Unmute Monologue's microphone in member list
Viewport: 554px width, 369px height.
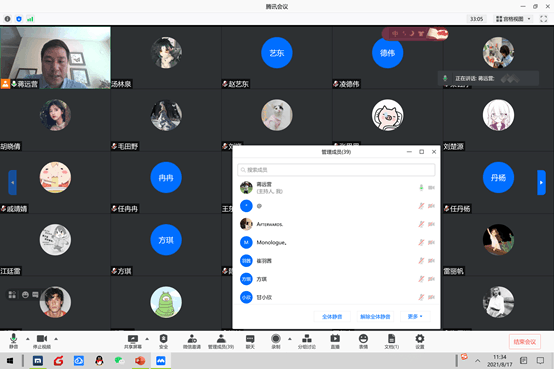421,242
